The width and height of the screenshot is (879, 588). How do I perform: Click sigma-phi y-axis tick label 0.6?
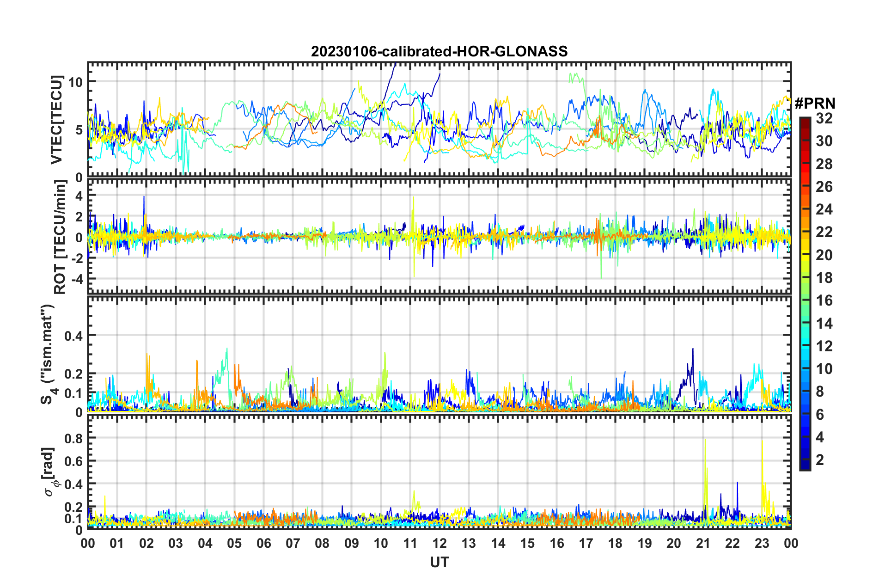(74, 461)
